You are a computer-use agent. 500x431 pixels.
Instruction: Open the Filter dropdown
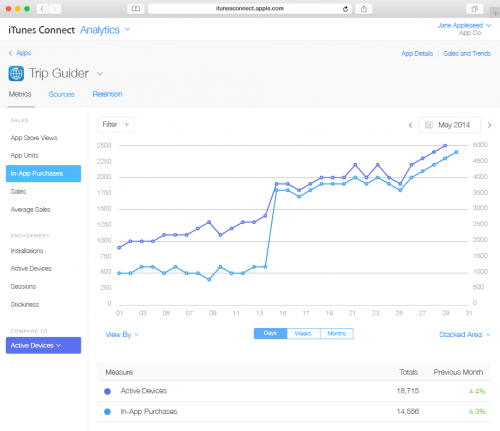pos(116,125)
